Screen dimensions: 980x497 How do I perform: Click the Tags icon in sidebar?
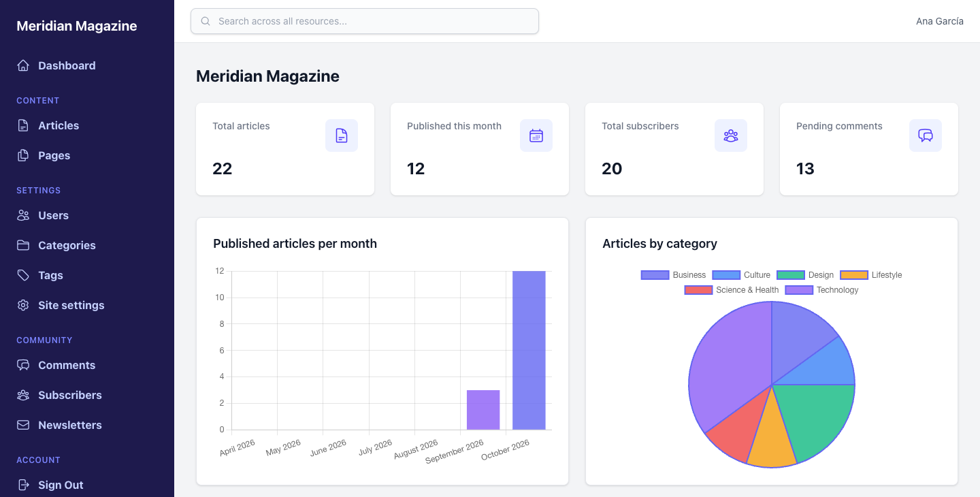coord(23,275)
